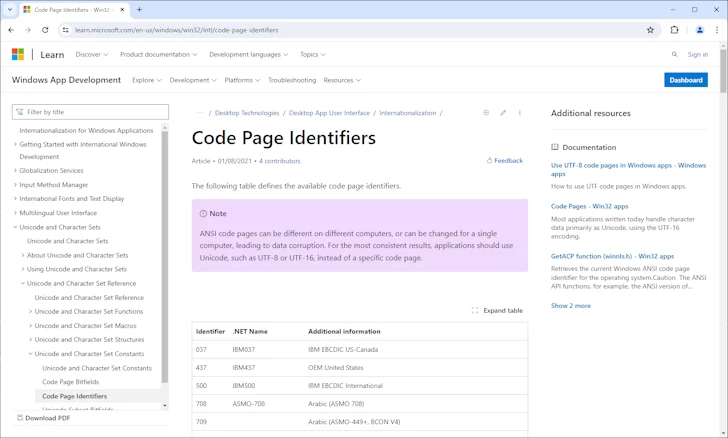Expand Unicode and Character Set Structures
Image resolution: width=728 pixels, height=438 pixels.
(x=31, y=340)
